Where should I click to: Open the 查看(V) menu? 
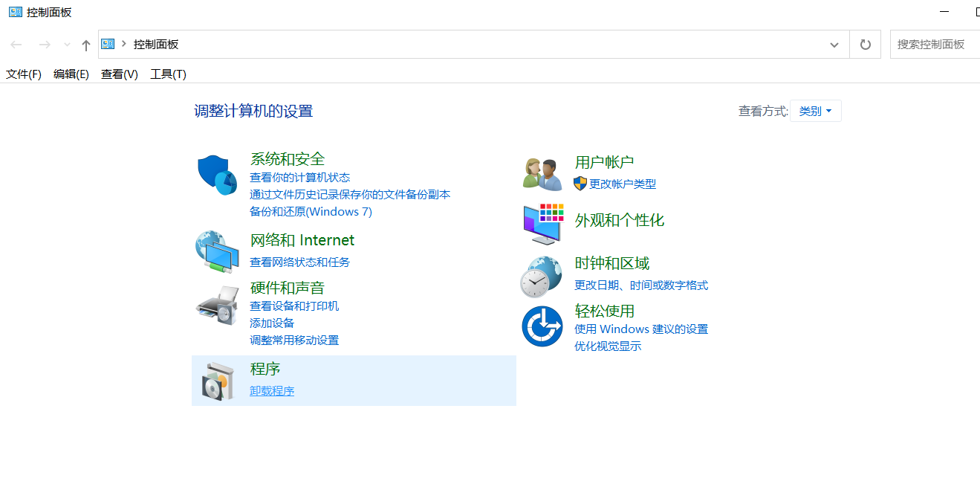(120, 74)
